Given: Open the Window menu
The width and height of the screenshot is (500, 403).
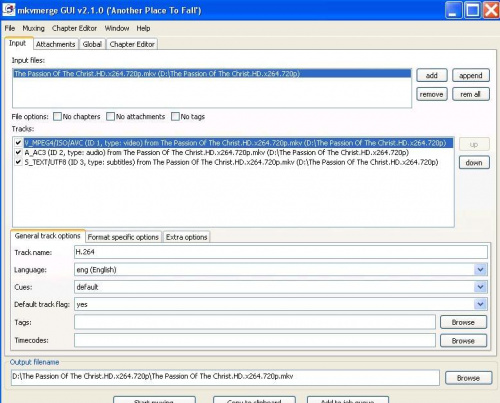Looking at the screenshot, I should pyautogui.click(x=117, y=28).
